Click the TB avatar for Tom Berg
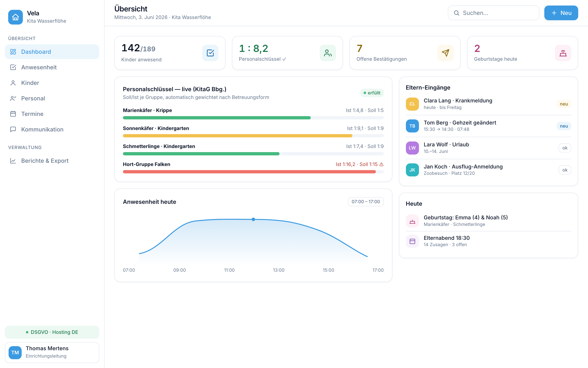 pyautogui.click(x=412, y=126)
